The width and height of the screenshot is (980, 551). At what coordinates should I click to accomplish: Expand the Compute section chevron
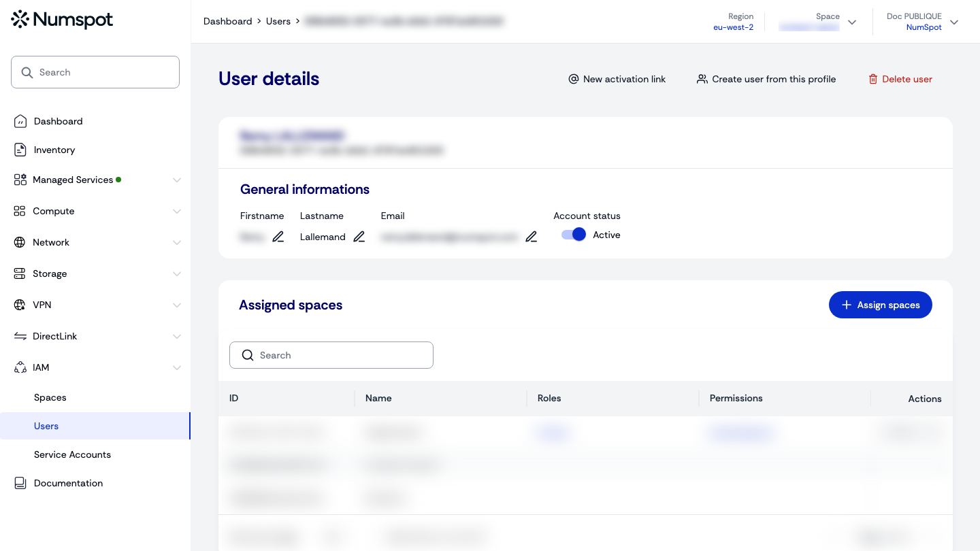click(x=177, y=212)
